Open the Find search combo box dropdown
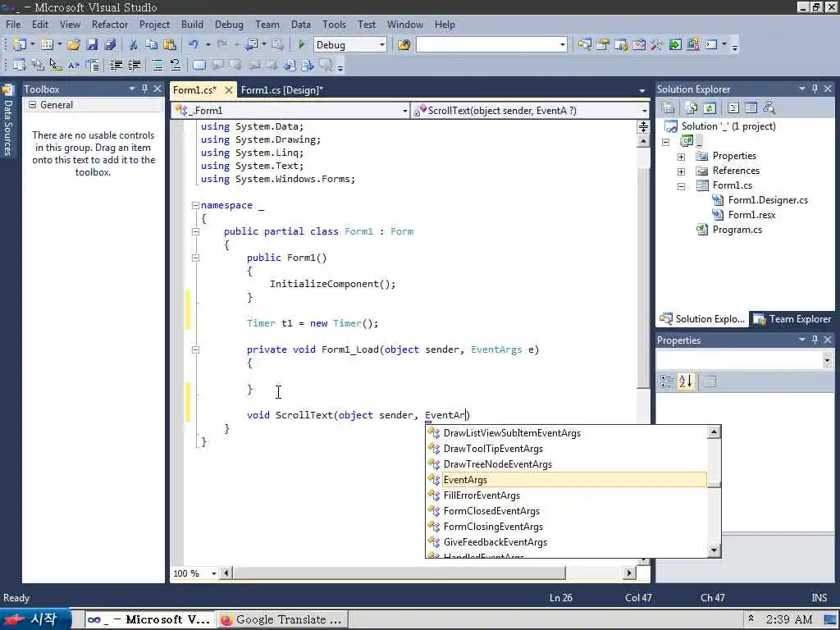This screenshot has height=630, width=840. pyautogui.click(x=562, y=45)
